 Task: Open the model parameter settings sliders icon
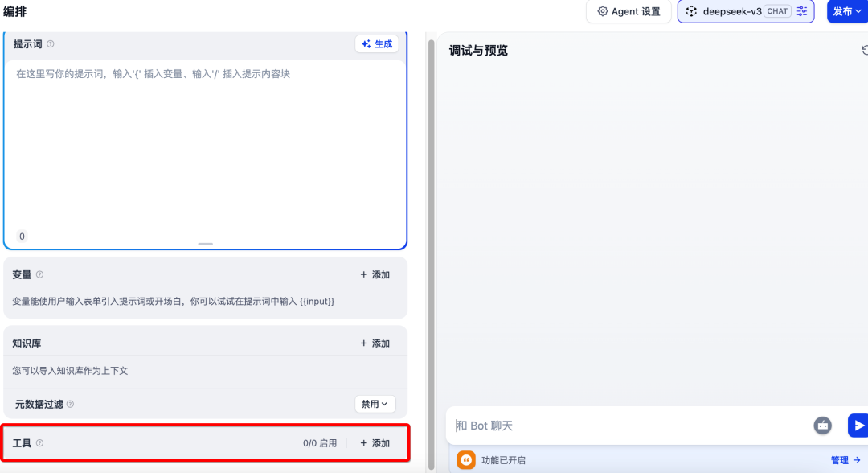point(801,11)
